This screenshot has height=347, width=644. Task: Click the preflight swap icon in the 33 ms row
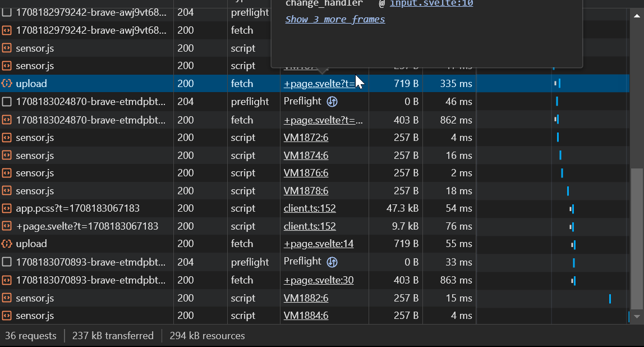tap(332, 262)
